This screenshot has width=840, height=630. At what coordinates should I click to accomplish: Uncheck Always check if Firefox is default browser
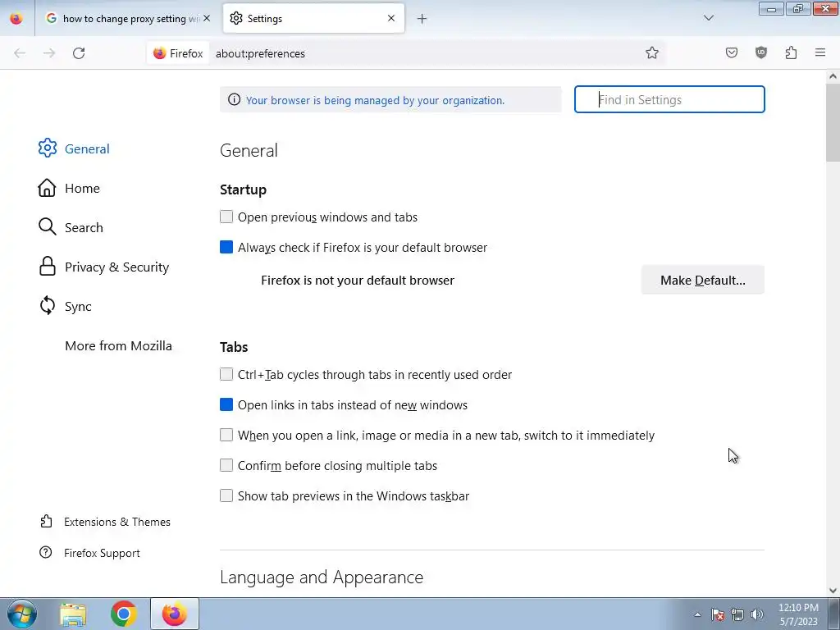tap(226, 247)
